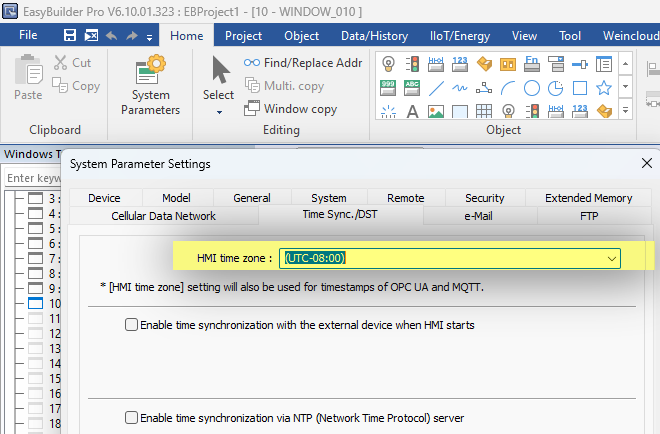The width and height of the screenshot is (660, 434).
Task: Insert a Slider object
Action: pos(580,64)
